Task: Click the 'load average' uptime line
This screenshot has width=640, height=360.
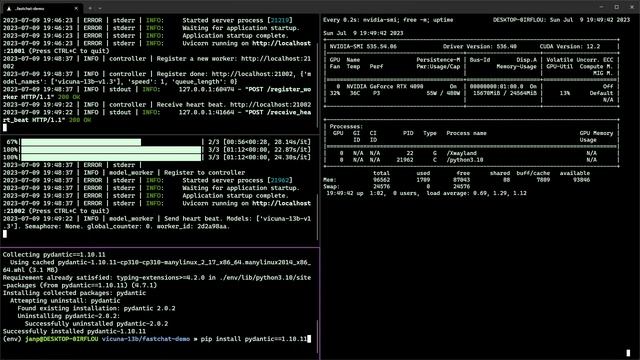Action: pos(426,193)
